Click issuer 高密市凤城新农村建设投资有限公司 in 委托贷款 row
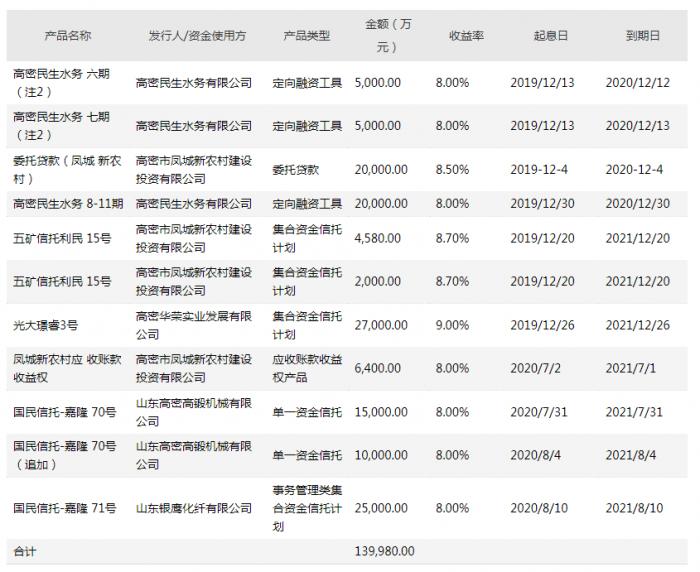The image size is (700, 572). click(x=194, y=170)
